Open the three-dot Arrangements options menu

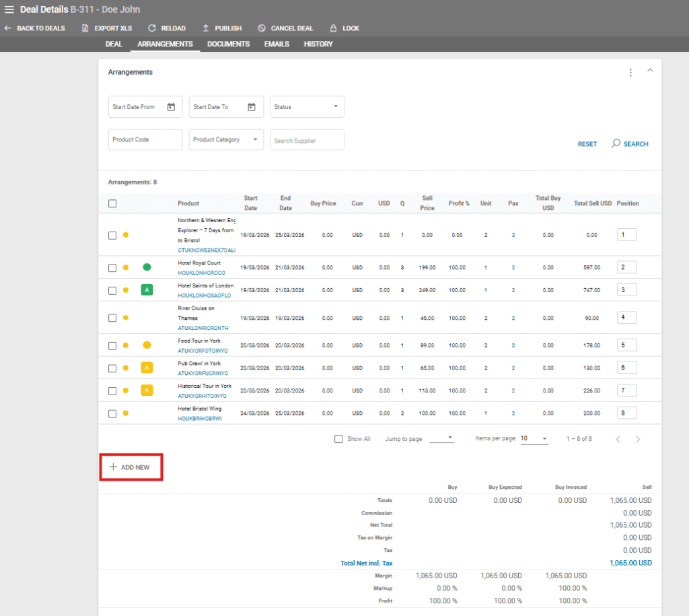click(x=630, y=73)
